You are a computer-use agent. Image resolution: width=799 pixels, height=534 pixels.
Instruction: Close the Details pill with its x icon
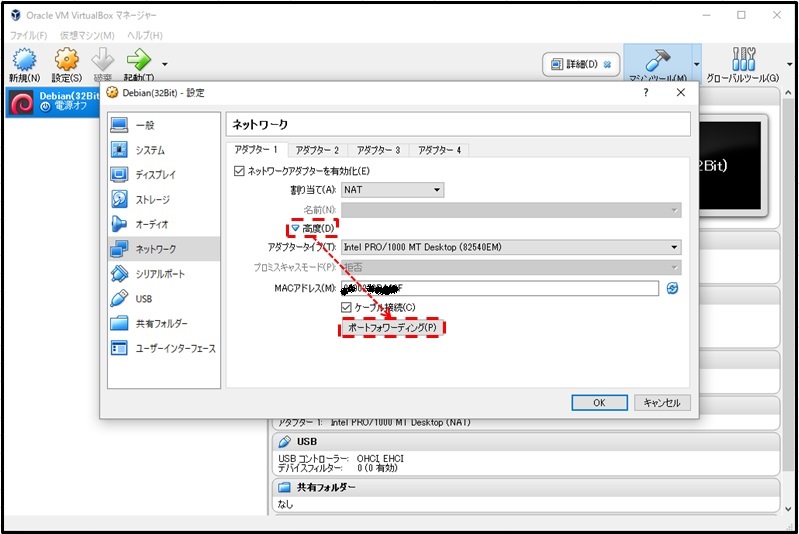(x=607, y=65)
